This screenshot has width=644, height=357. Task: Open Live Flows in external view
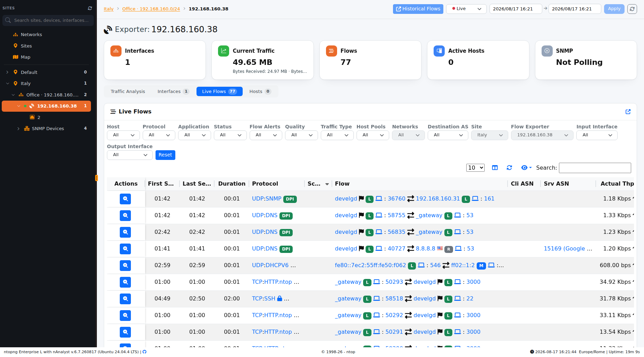pos(628,112)
